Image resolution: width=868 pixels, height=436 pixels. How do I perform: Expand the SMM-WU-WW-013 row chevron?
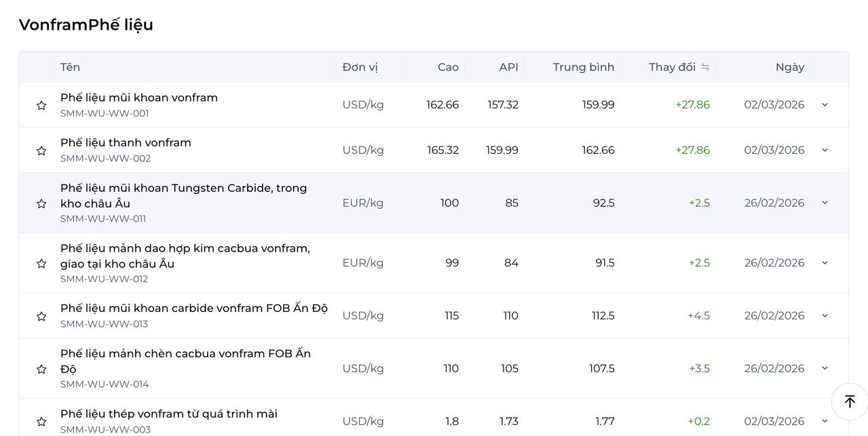click(825, 315)
